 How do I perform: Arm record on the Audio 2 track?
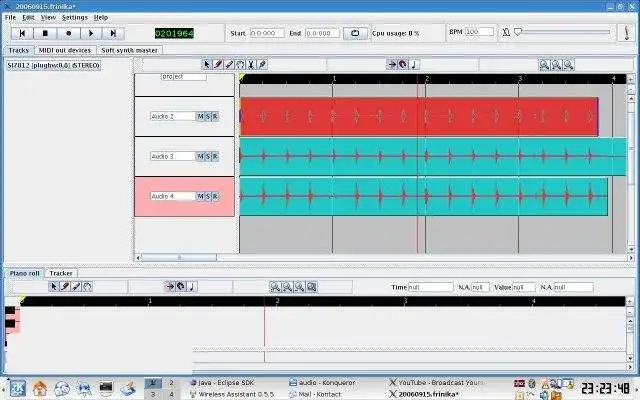click(x=215, y=116)
